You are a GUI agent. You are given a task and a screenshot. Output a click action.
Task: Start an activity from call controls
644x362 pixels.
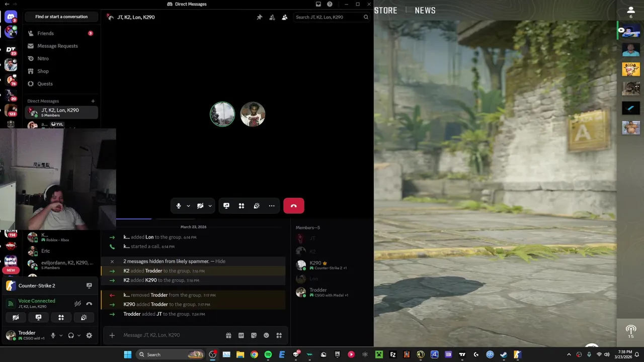pyautogui.click(x=242, y=206)
